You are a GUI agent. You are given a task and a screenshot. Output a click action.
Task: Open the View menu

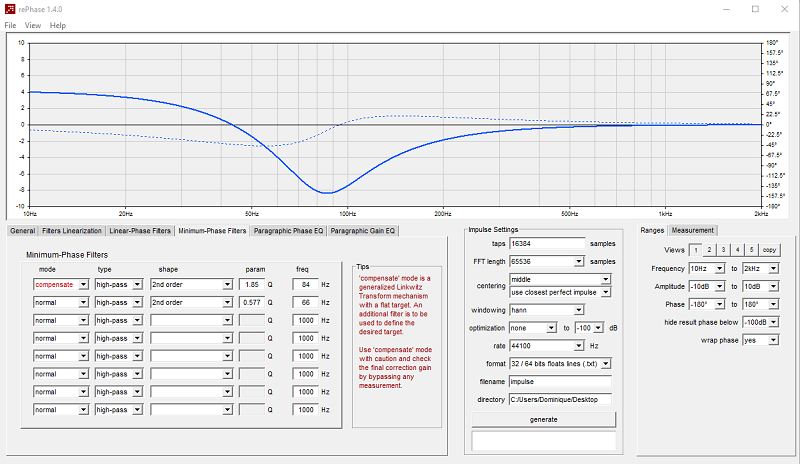click(33, 25)
